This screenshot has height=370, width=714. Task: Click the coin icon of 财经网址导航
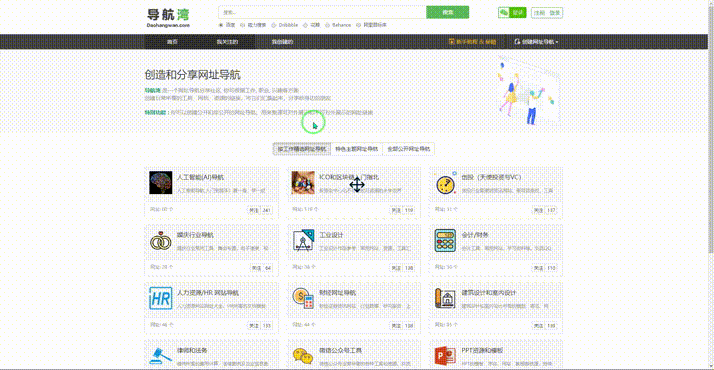(x=303, y=299)
